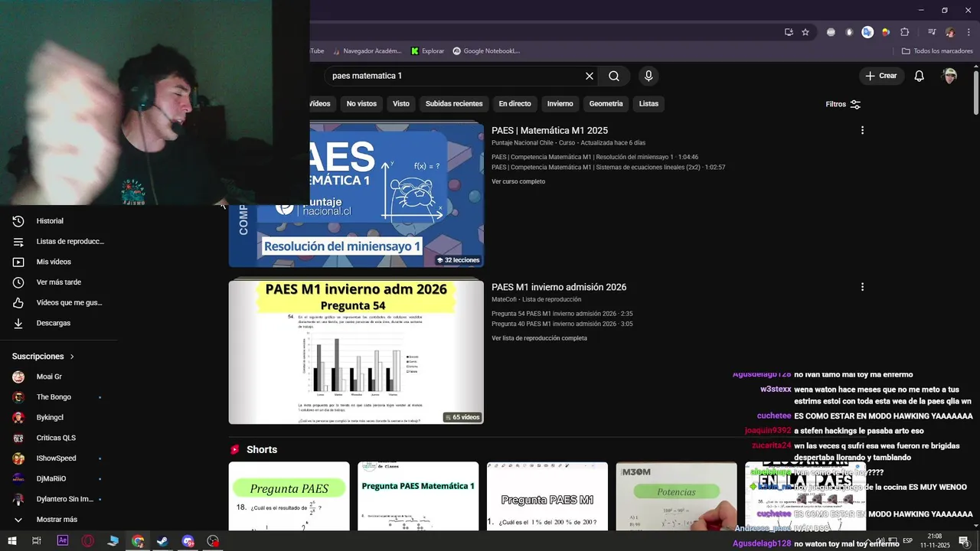
Task: Open the Potencias short thumbnail
Action: (676, 496)
